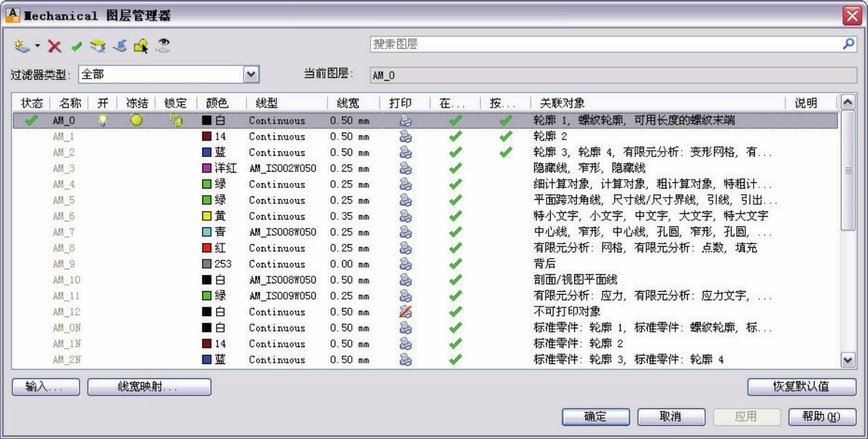Screen dimensions: 868x439
Task: Toggle the printer icon for AM_3
Action: [x=405, y=168]
